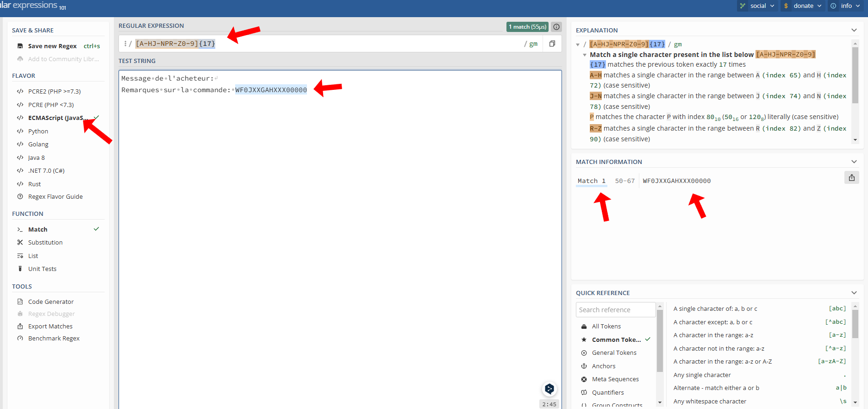
Task: Select the Python flavor
Action: tap(38, 131)
